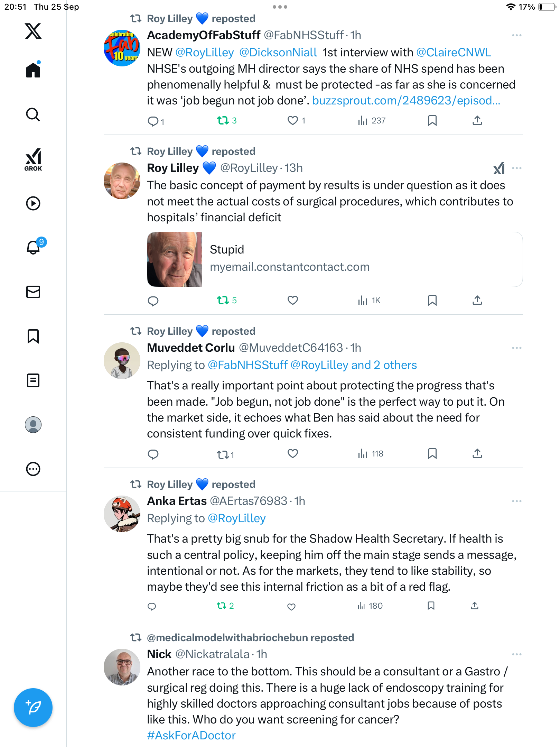
Task: Open the Bookmarks sidebar icon
Action: (x=33, y=336)
